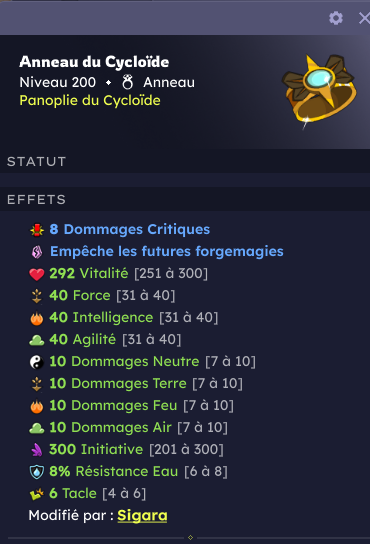
Task: Click the Tacle stat icon
Action: pos(37,494)
